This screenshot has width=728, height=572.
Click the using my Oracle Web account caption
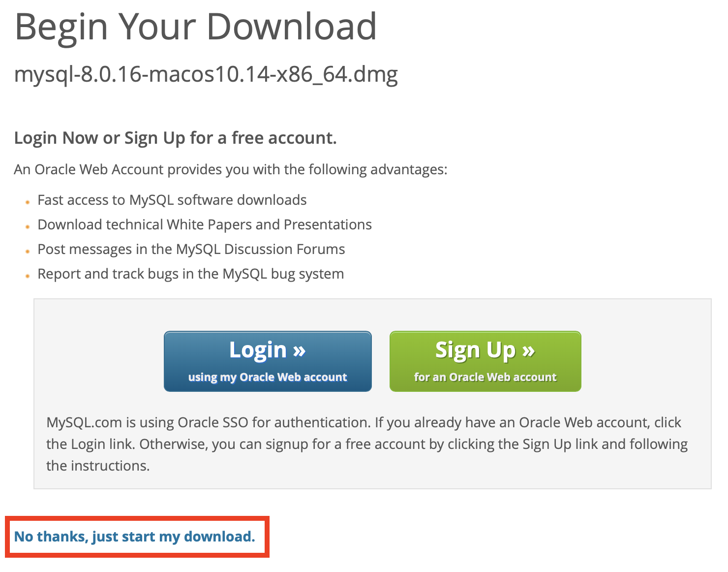coord(268,378)
